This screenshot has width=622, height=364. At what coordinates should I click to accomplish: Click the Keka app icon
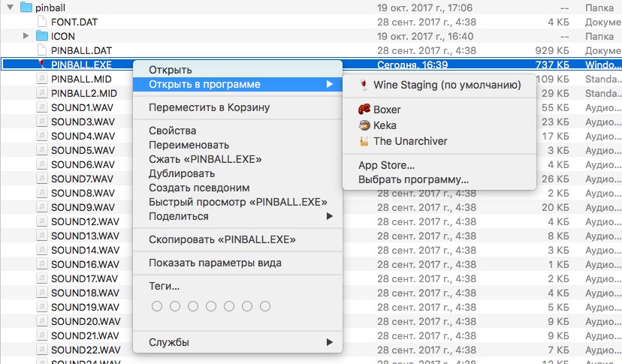364,125
